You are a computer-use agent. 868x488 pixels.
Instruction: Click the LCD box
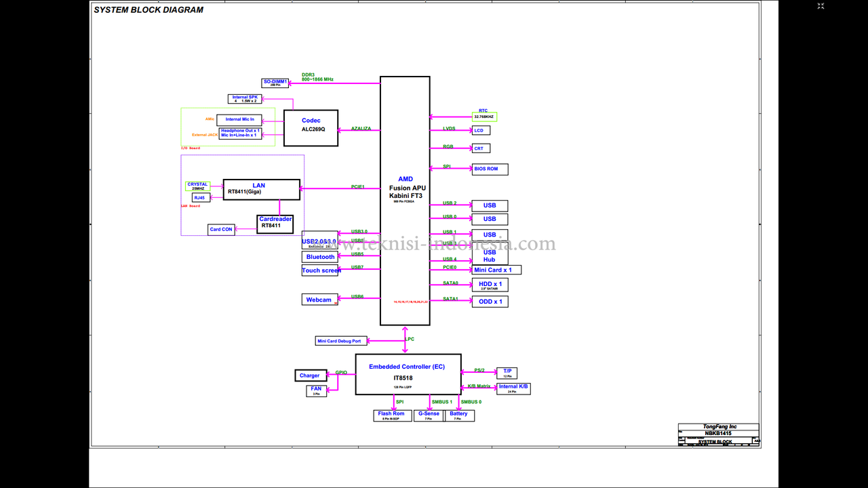(x=481, y=130)
